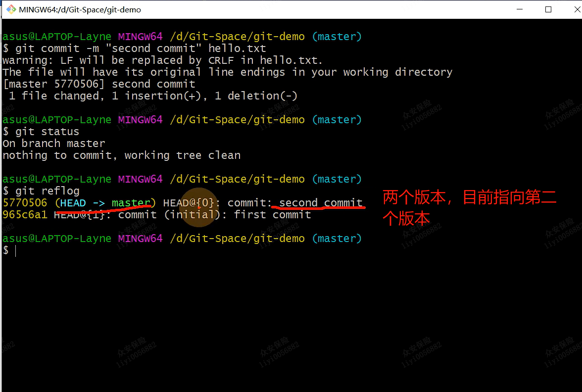Click the (HEAD -> master) reference label
This screenshot has width=582, height=392.
[x=105, y=203]
